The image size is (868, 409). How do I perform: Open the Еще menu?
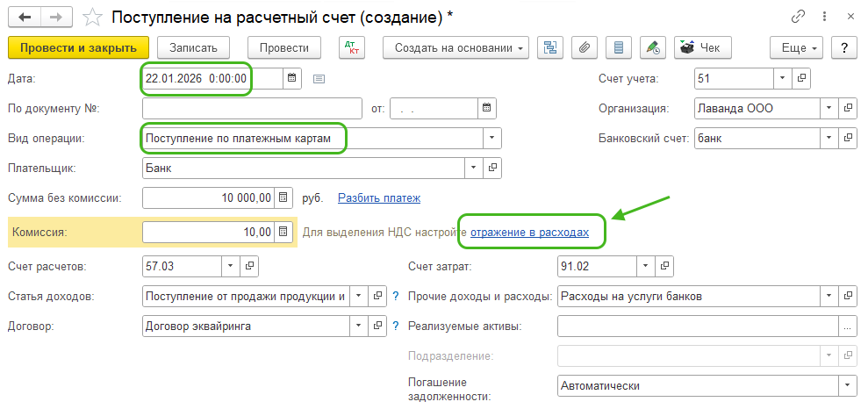(x=796, y=47)
